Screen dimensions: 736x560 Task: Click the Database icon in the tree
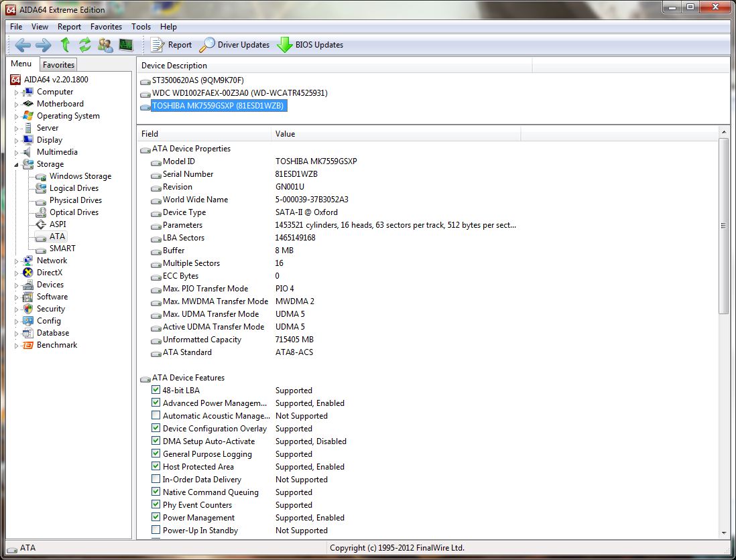(28, 333)
